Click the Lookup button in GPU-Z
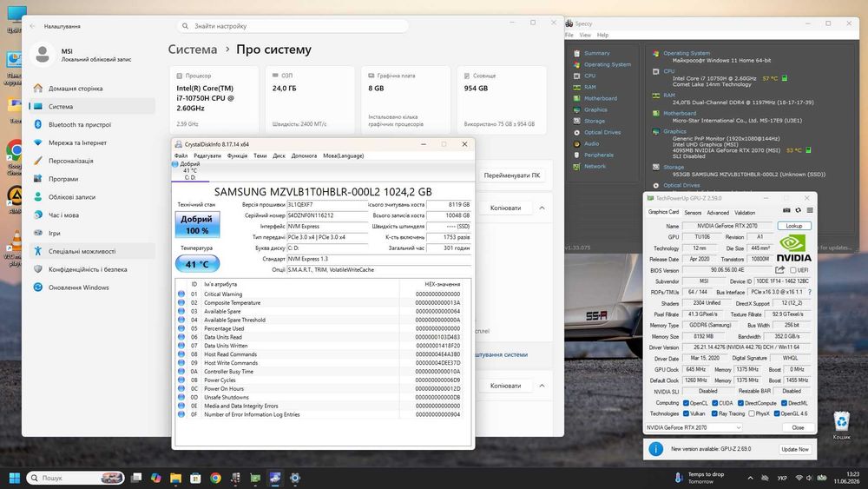 click(794, 226)
